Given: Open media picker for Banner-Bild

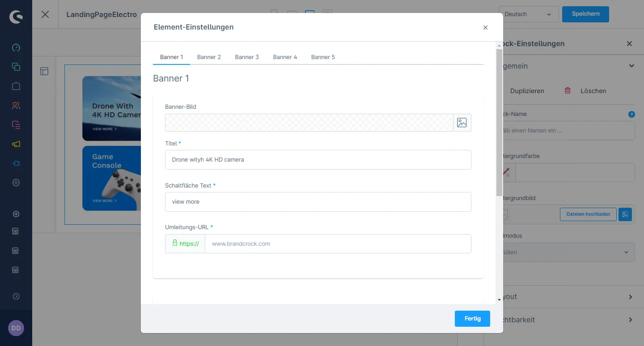Looking at the screenshot, I should point(462,123).
